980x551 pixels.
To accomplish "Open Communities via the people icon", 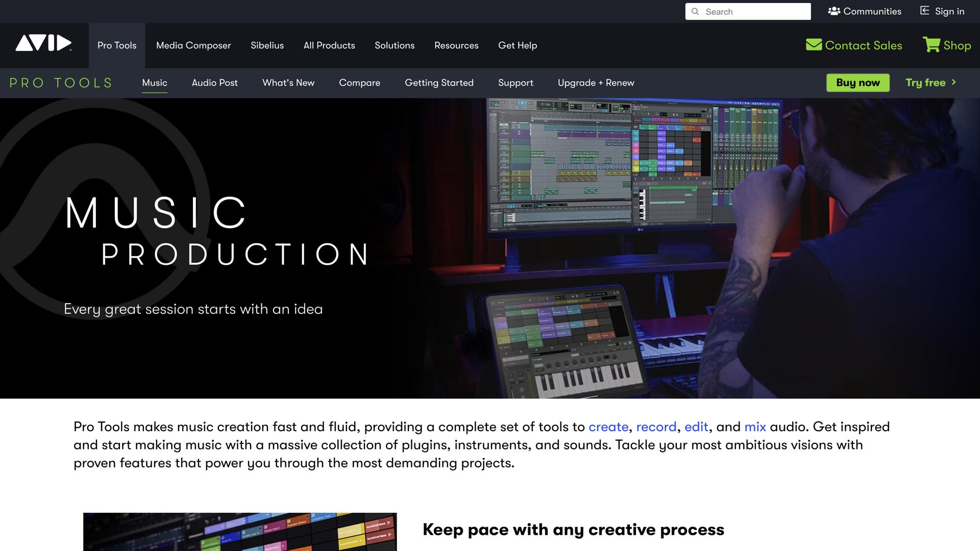I will pos(835,11).
